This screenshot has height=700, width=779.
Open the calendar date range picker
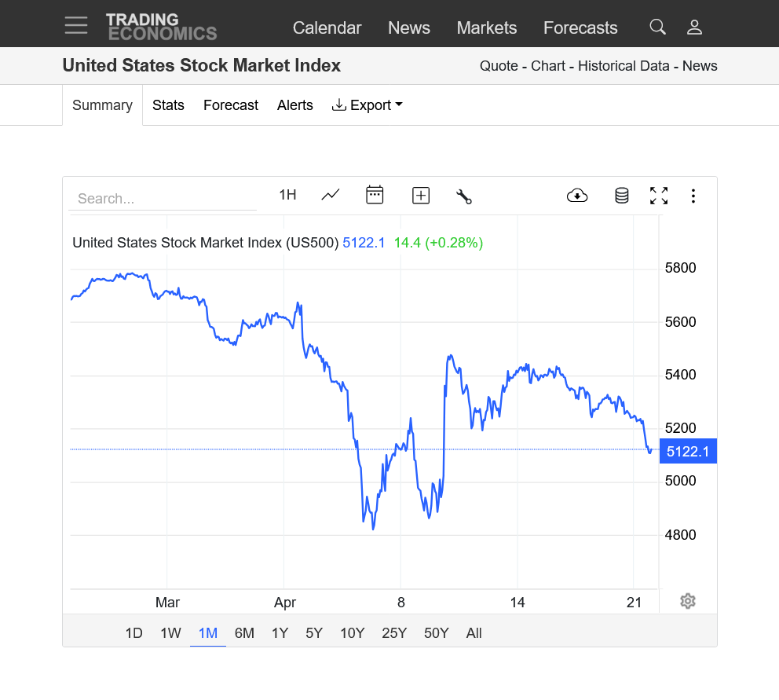point(375,195)
